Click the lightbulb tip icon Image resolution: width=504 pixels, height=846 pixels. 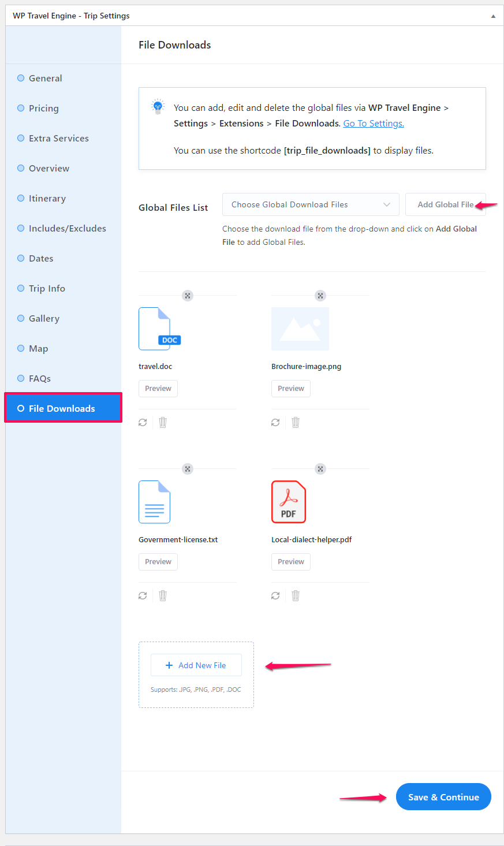158,107
